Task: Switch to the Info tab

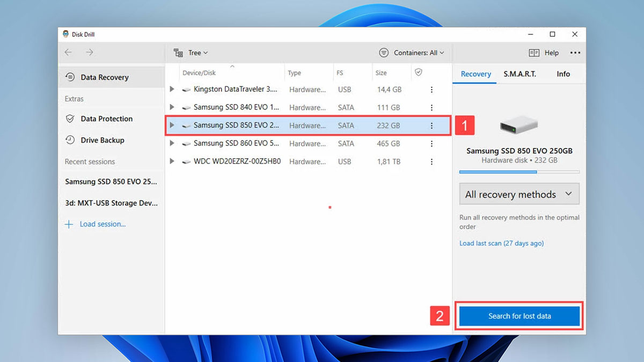Action: coord(563,74)
